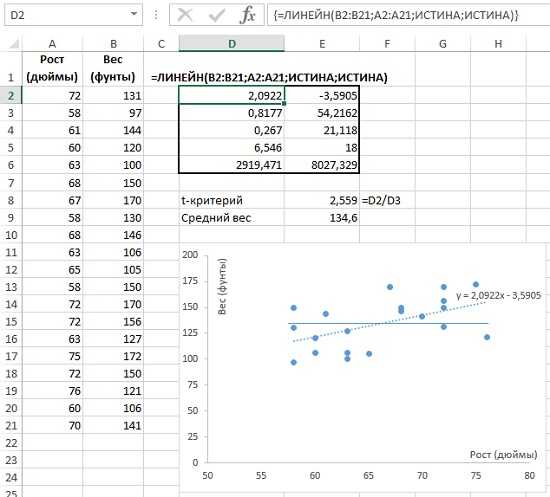550x497 pixels.
Task: Click the Cancel (X) formula bar icon
Action: (x=185, y=15)
